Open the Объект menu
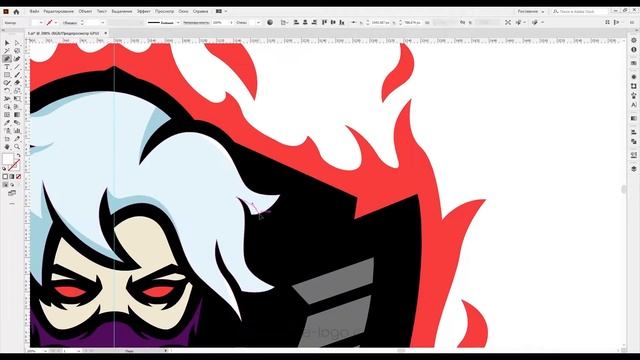 85,11
